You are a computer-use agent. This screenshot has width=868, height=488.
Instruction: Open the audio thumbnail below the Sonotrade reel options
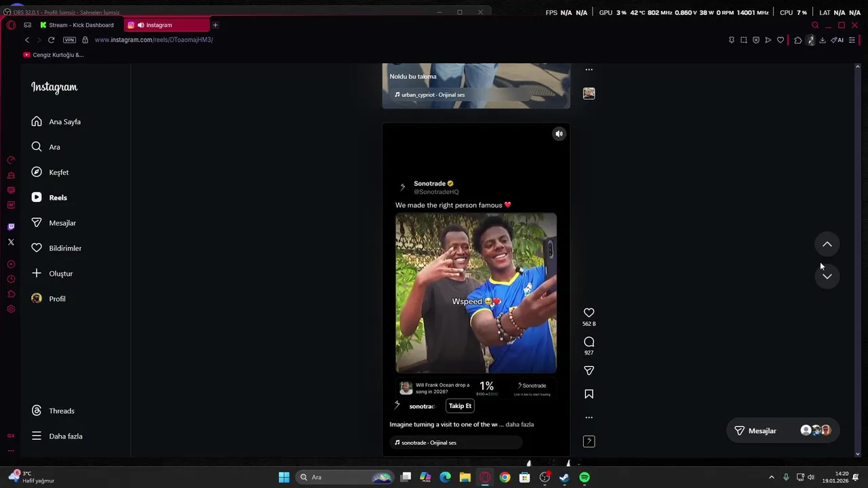click(589, 441)
